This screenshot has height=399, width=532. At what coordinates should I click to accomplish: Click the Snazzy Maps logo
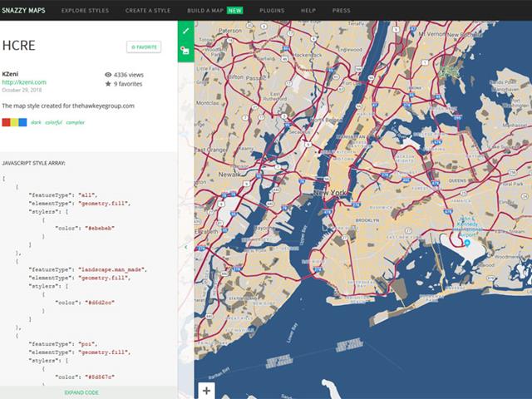[23, 10]
